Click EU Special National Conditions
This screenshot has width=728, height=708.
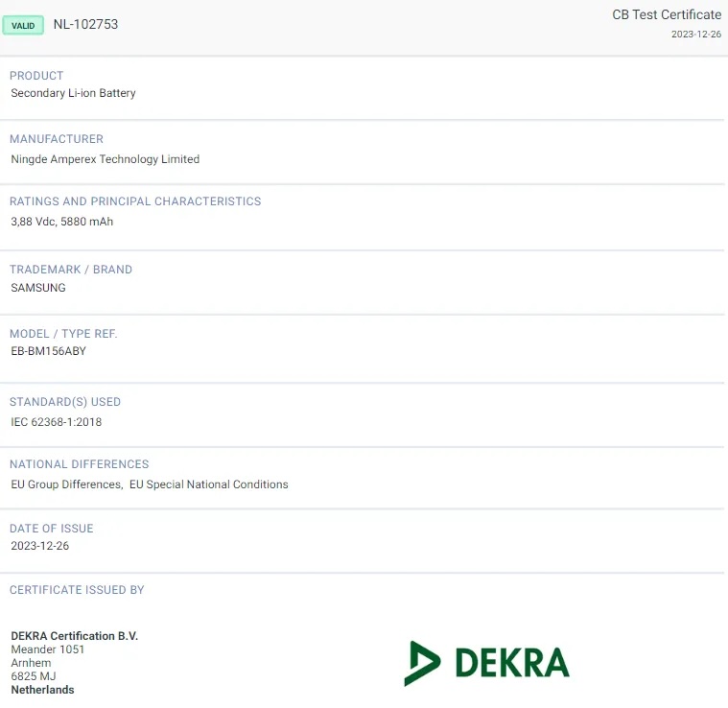(x=208, y=484)
